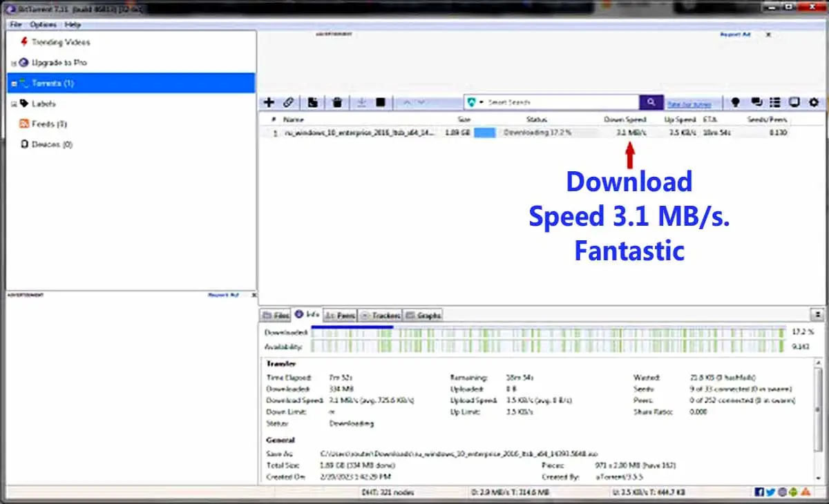The height and width of the screenshot is (504, 829).
Task: Open the search provider shield dropdown
Action: click(475, 102)
